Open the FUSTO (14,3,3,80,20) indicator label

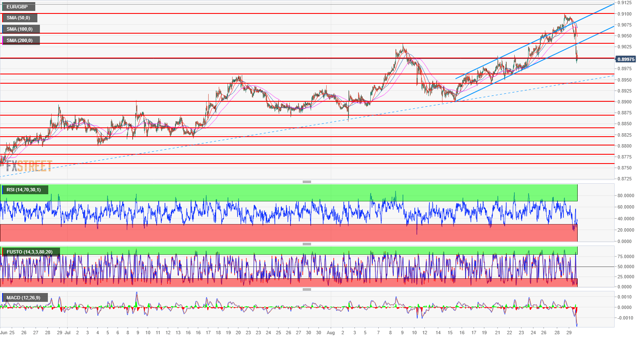[x=30, y=252]
